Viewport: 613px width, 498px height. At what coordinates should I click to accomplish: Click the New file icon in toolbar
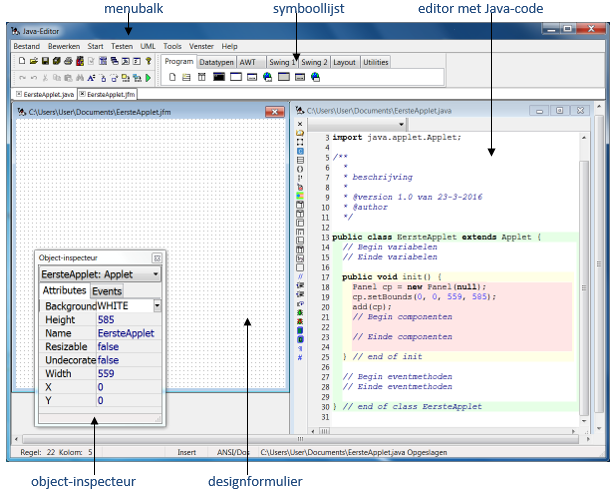(x=21, y=62)
